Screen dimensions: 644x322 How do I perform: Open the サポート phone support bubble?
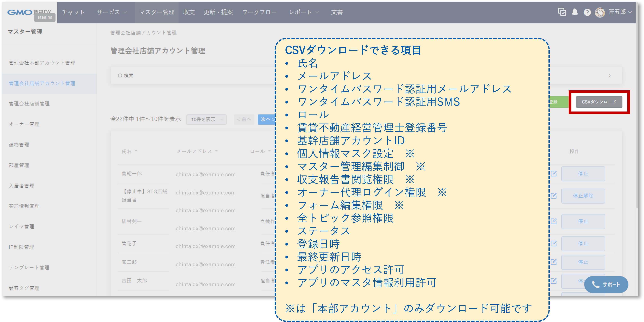pos(606,284)
